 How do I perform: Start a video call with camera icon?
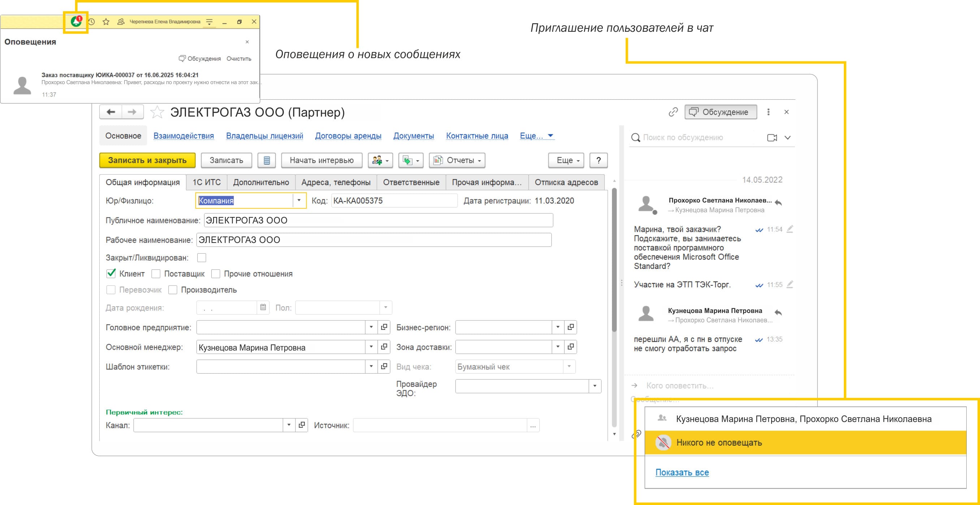pyautogui.click(x=772, y=138)
